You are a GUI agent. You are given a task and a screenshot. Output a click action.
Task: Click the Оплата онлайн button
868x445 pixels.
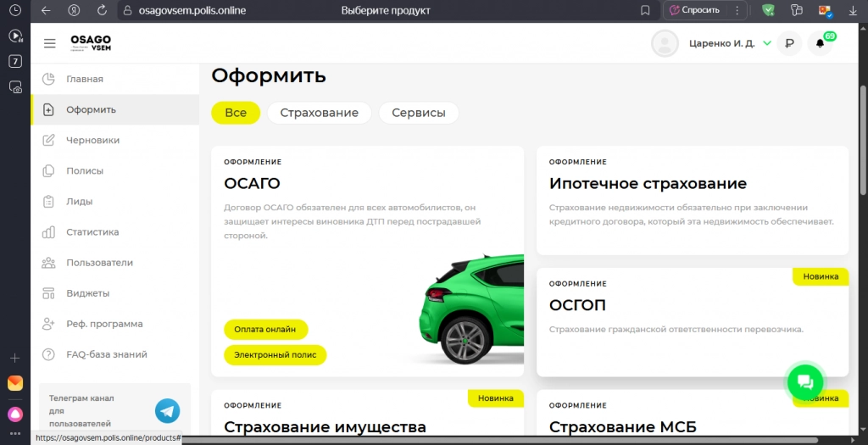click(265, 329)
